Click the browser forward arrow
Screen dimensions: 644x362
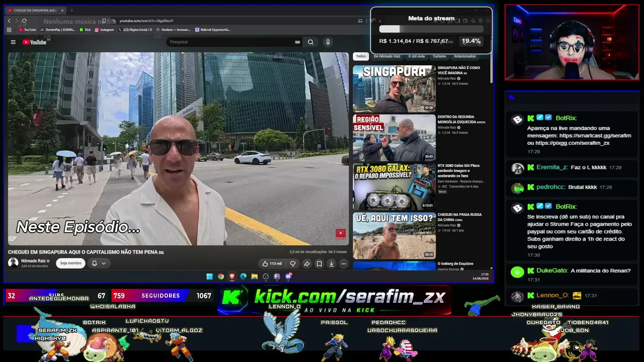[17, 21]
